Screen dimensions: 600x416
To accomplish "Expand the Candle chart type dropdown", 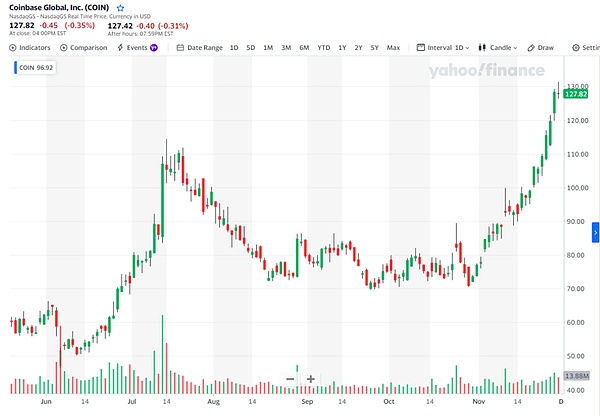I will [x=498, y=47].
